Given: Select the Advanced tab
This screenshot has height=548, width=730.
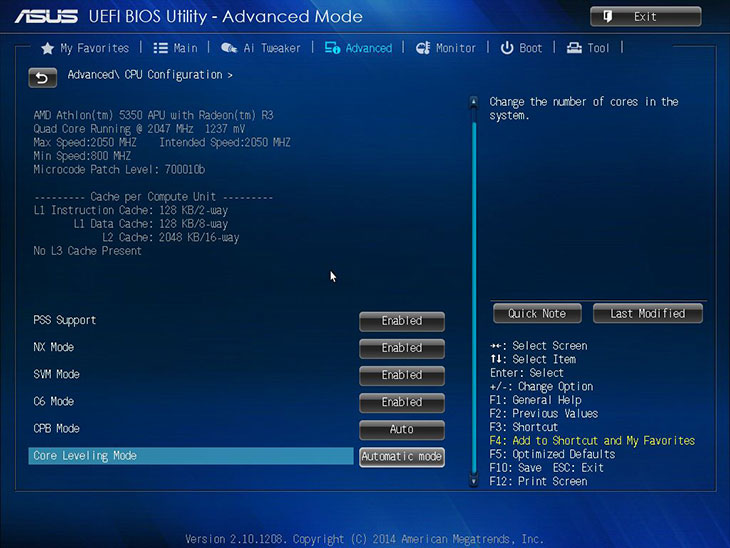Looking at the screenshot, I should point(358,48).
